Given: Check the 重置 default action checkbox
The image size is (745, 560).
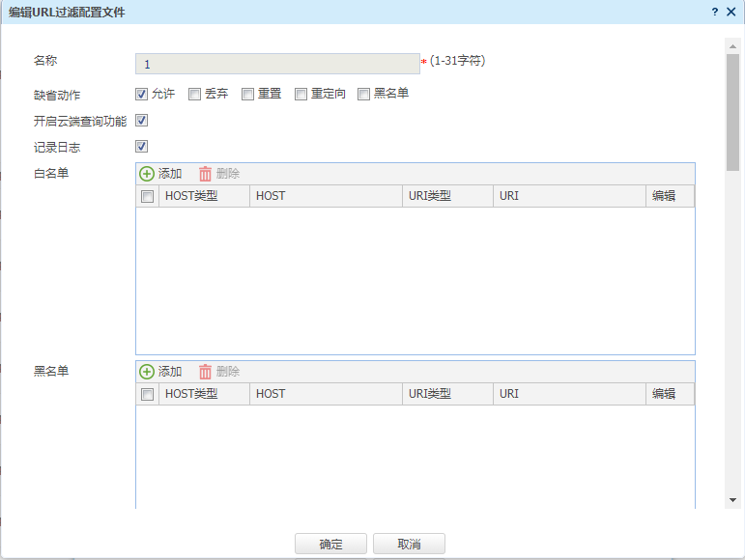Looking at the screenshot, I should click(248, 94).
